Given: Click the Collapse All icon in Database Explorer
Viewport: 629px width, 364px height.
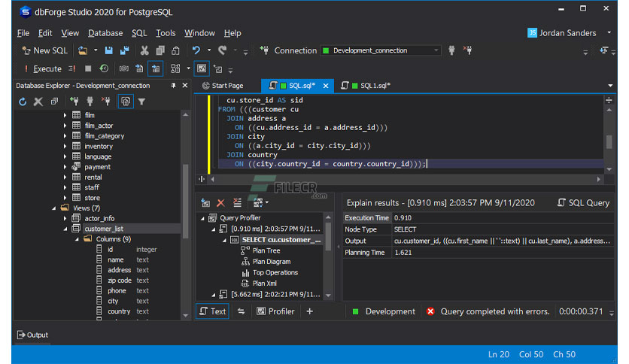Looking at the screenshot, I should [x=54, y=102].
